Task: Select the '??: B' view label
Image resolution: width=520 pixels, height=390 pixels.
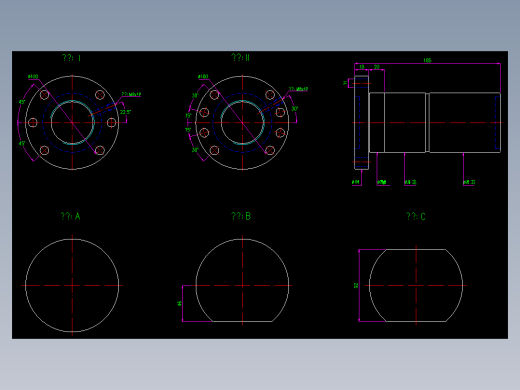Action: 241,216
